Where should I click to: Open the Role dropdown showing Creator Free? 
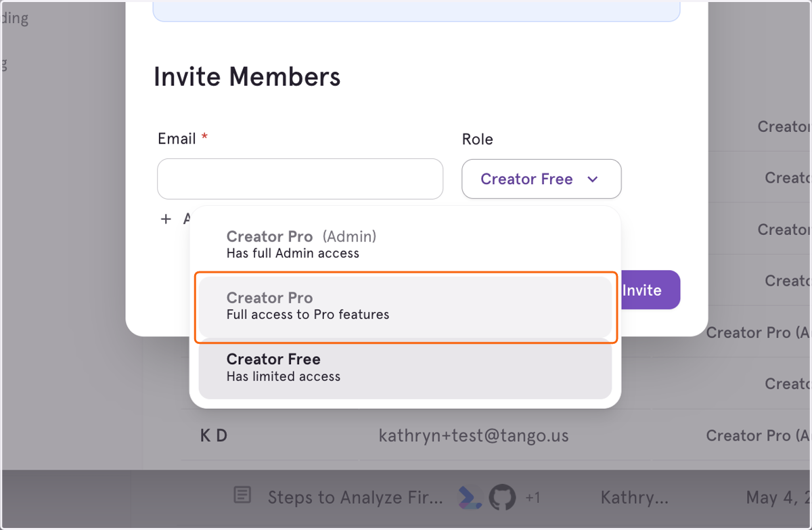pyautogui.click(x=541, y=179)
